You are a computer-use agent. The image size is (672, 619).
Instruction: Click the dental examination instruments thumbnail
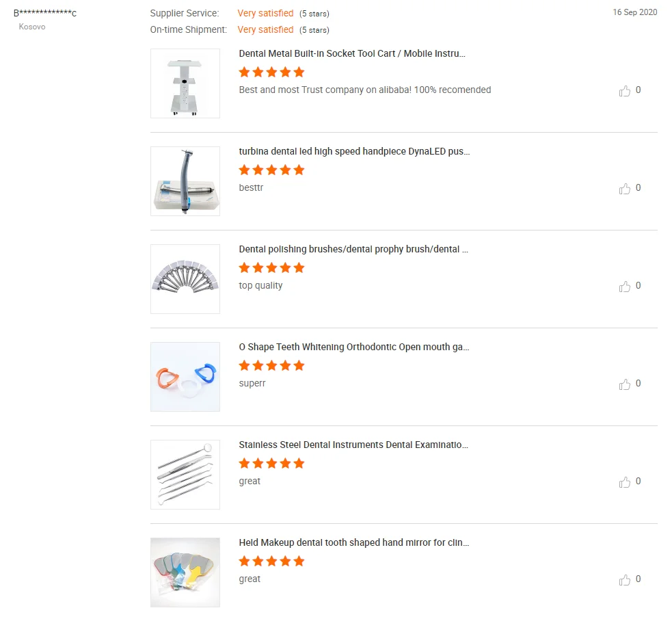185,475
